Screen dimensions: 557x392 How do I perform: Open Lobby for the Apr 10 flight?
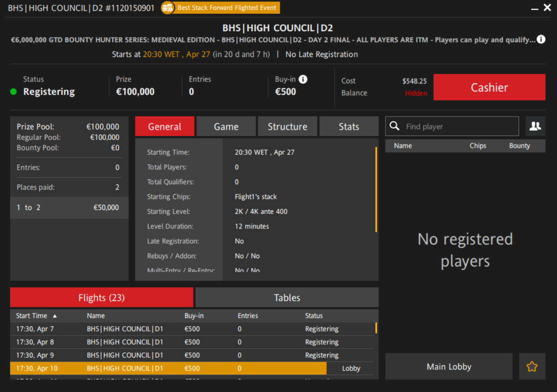tap(351, 368)
